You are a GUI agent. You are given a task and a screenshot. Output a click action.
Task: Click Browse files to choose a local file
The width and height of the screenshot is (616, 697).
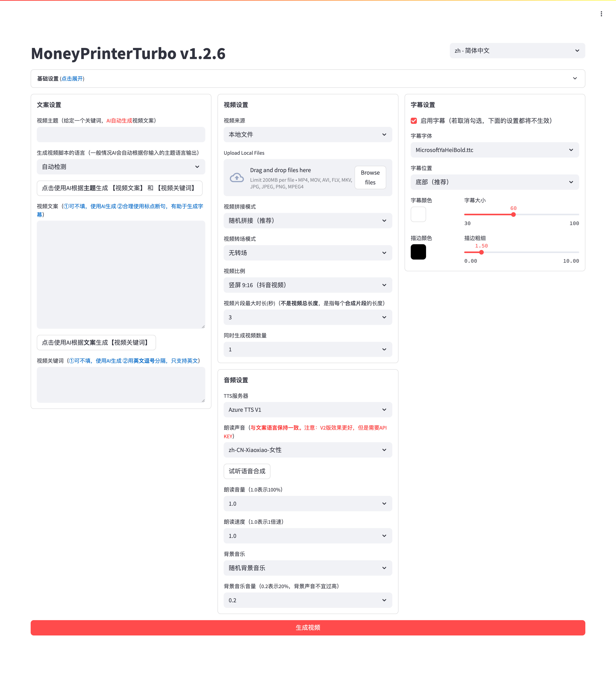pos(370,177)
